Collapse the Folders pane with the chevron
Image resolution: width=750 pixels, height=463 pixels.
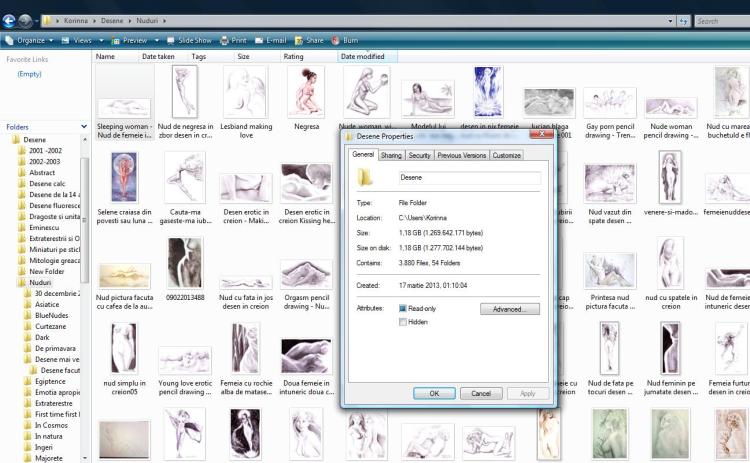[x=84, y=127]
